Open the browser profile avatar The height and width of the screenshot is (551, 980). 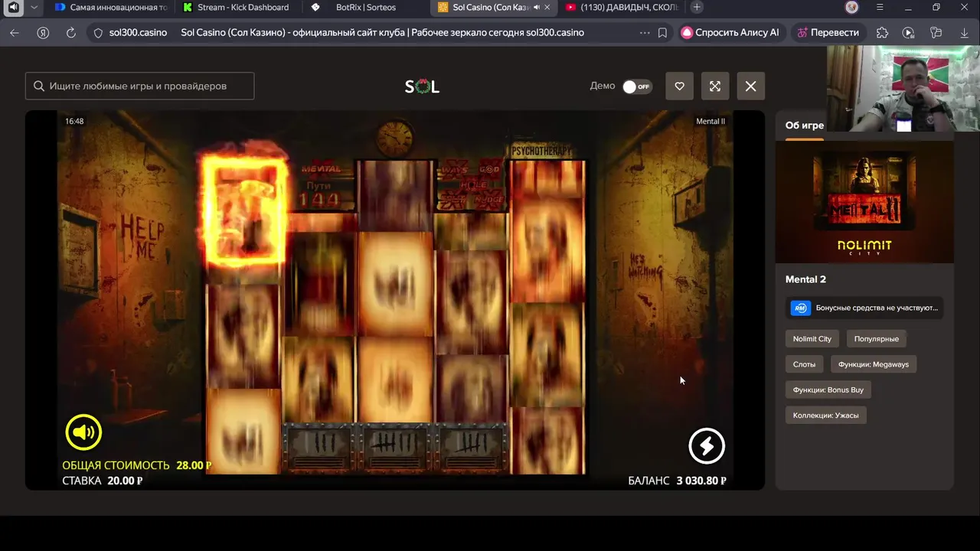852,7
